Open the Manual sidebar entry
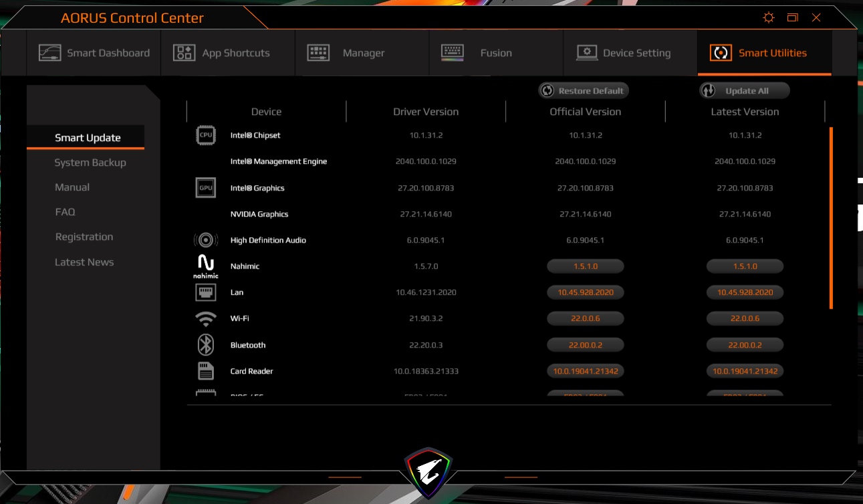The height and width of the screenshot is (504, 863). point(72,187)
